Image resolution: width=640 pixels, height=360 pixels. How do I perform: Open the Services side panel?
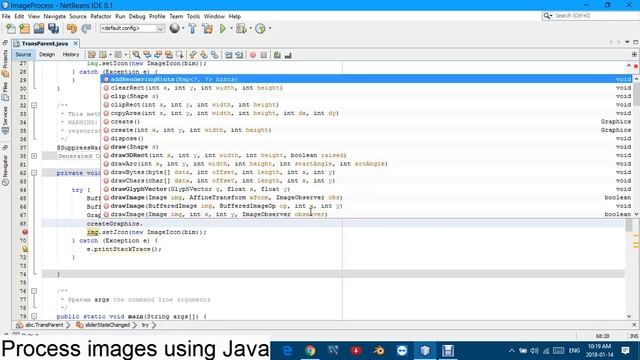pos(5,121)
